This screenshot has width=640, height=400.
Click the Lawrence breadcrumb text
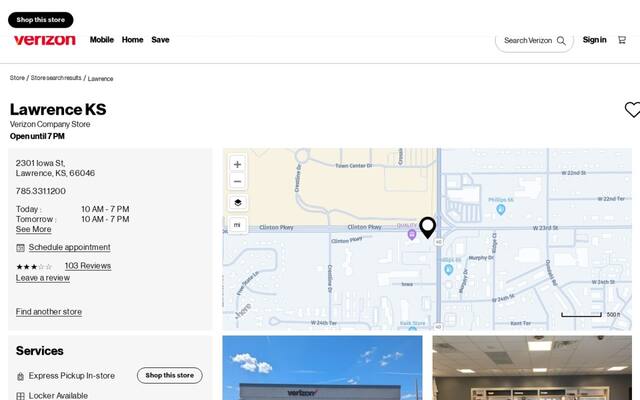[100, 78]
